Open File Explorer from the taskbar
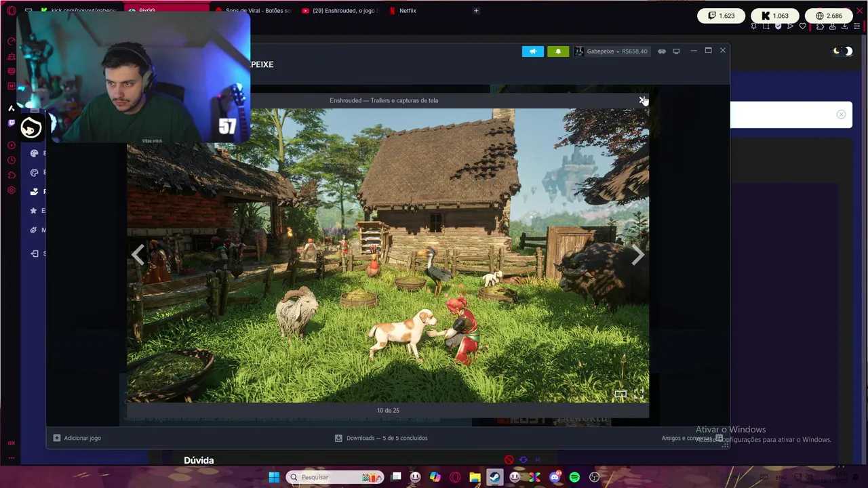Viewport: 868px width, 488px height. 475,477
